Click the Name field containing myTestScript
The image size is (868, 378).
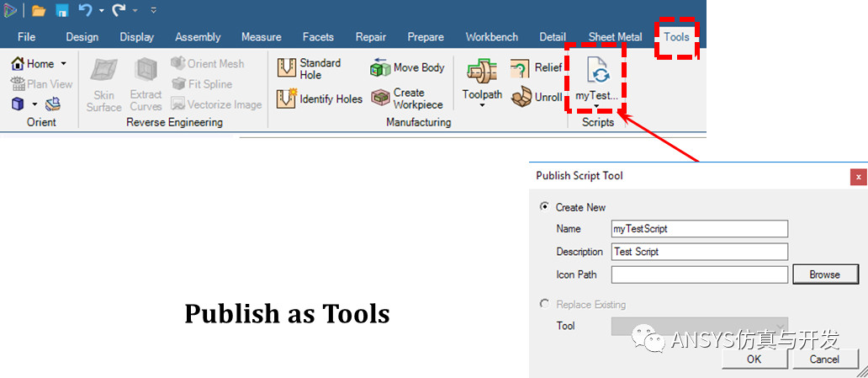point(700,228)
